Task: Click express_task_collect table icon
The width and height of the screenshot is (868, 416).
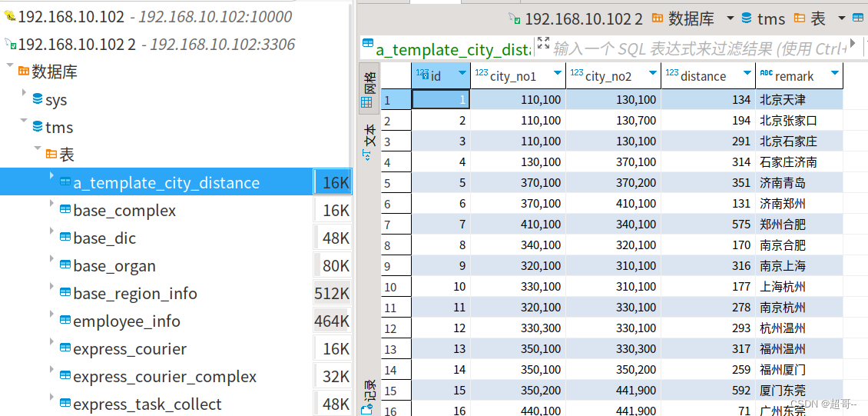Action: click(x=65, y=403)
